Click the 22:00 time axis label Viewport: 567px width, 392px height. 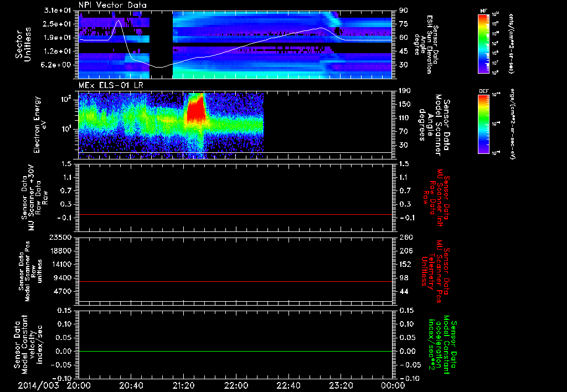coord(236,385)
